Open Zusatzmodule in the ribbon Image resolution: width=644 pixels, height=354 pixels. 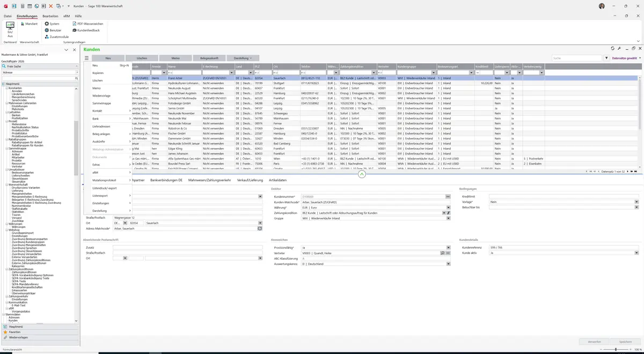[57, 36]
